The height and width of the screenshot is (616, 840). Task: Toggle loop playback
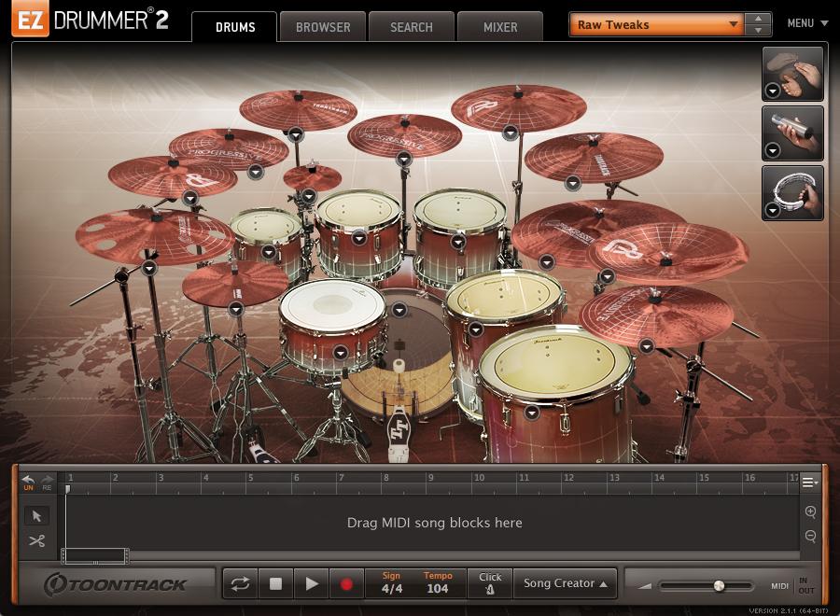(240, 584)
